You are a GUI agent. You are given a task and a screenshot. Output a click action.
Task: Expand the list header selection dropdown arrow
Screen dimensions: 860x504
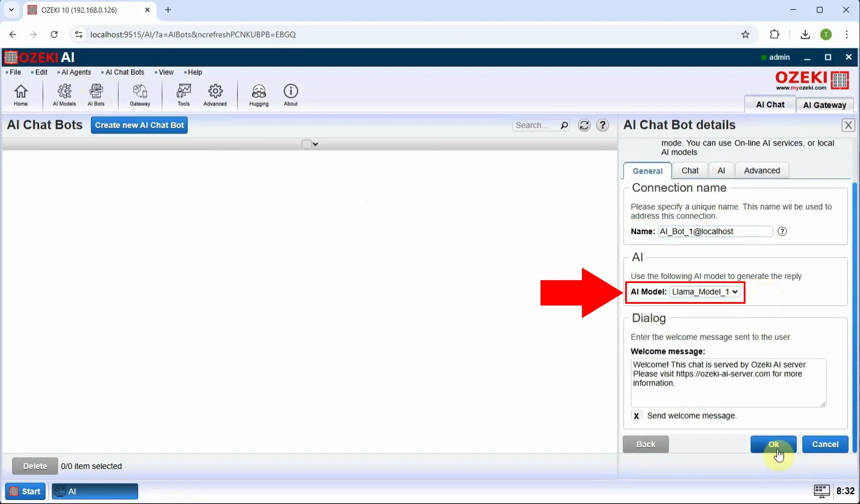point(315,144)
